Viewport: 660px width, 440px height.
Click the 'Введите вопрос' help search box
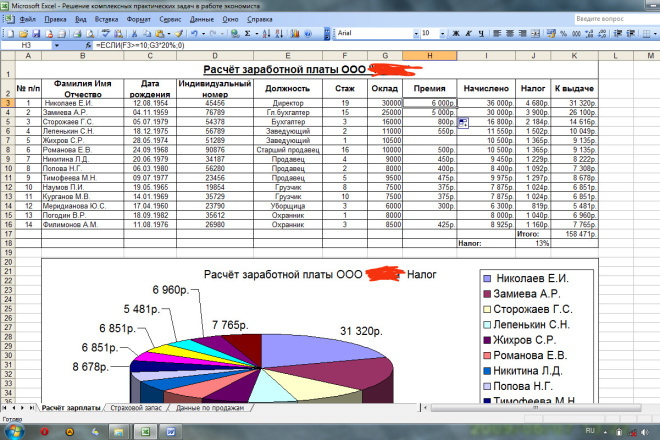pyautogui.click(x=616, y=19)
